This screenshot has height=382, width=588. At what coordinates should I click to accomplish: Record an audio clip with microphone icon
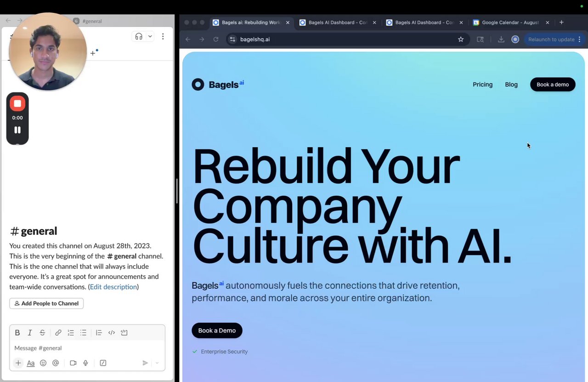(x=85, y=363)
